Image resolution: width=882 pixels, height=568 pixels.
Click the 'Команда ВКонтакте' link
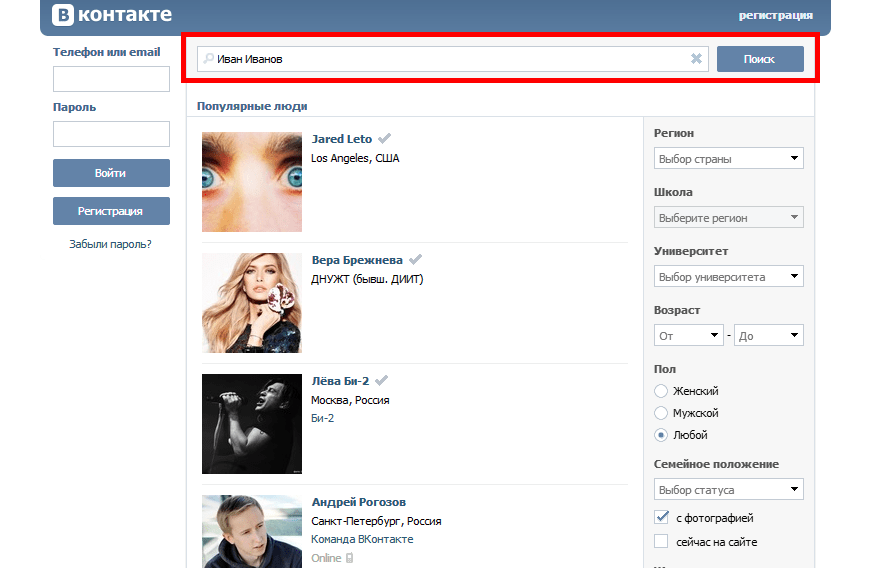click(x=362, y=539)
